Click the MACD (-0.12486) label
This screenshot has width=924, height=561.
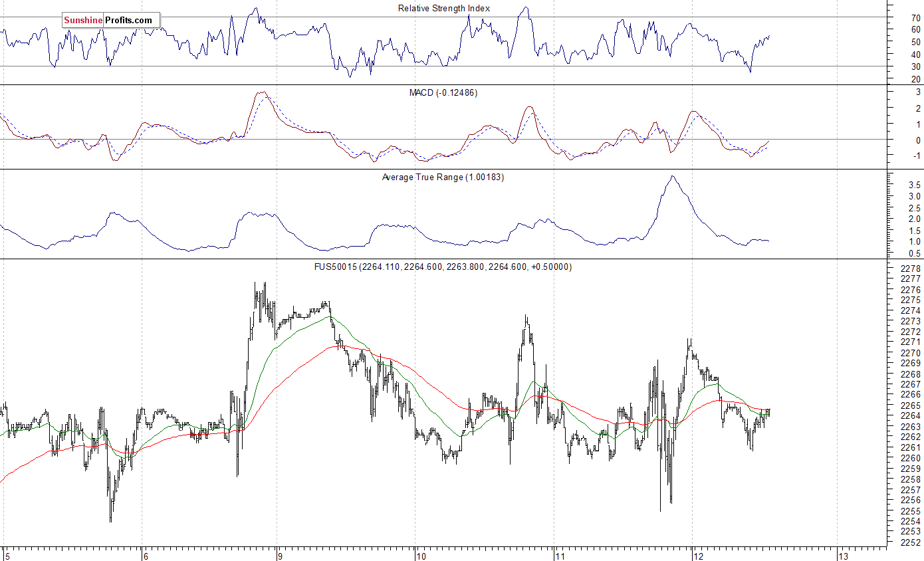443,92
